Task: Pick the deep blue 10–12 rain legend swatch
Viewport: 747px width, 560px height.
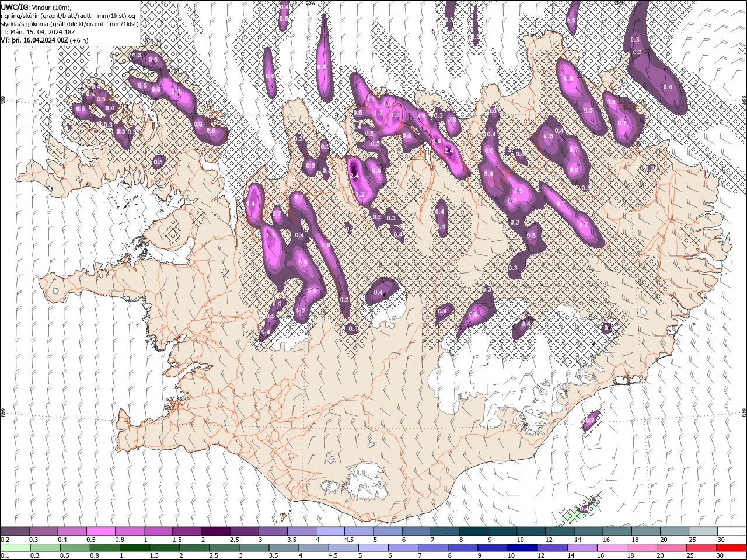Action: click(522, 547)
